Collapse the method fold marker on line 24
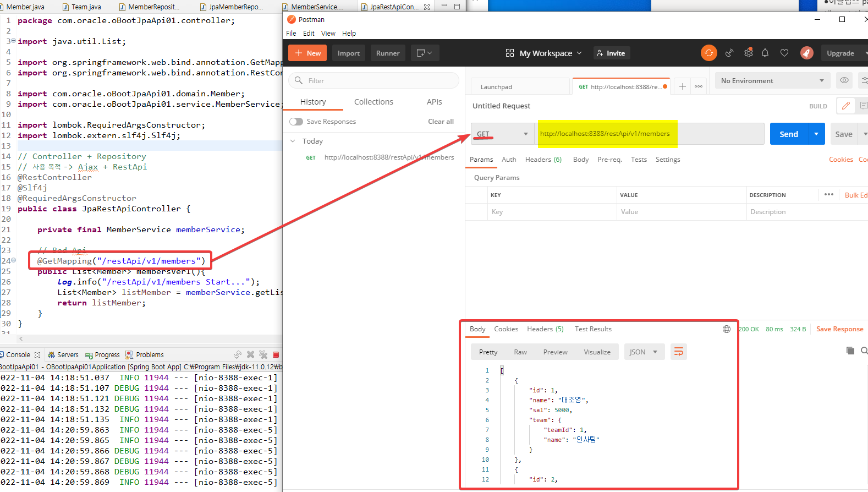868x492 pixels. click(13, 260)
